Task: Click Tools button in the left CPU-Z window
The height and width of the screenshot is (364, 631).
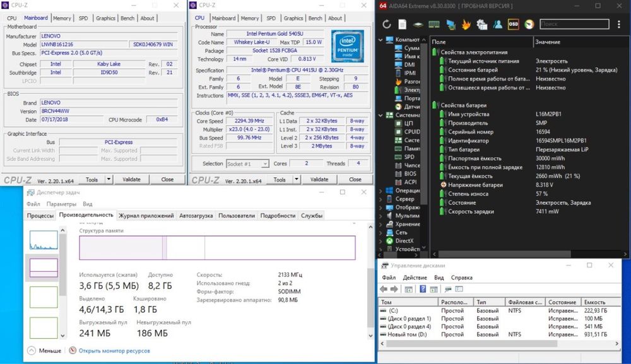Action: 91,179
